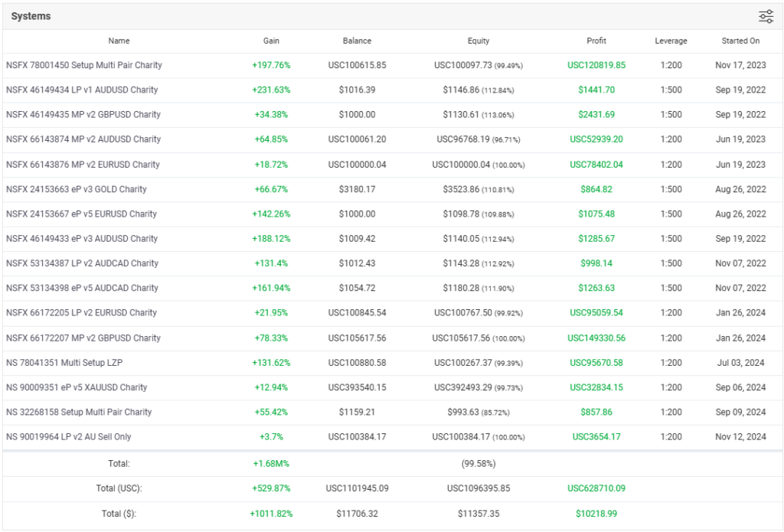Viewport: 784px width, 532px height.
Task: Open NSFX 46149434 LP v1 AUDUSD Charity
Action: pyautogui.click(x=82, y=90)
